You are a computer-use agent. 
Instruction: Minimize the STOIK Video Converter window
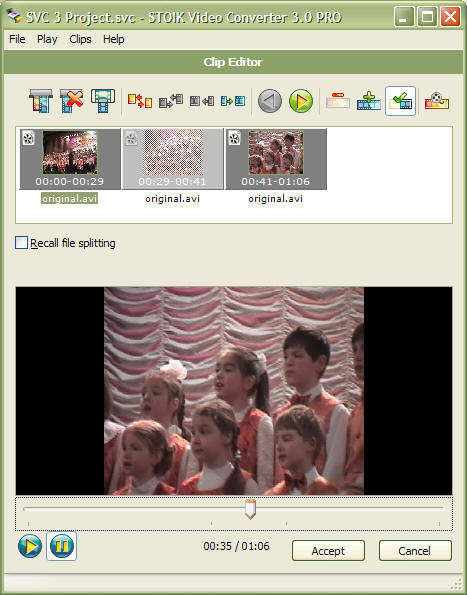tap(404, 17)
